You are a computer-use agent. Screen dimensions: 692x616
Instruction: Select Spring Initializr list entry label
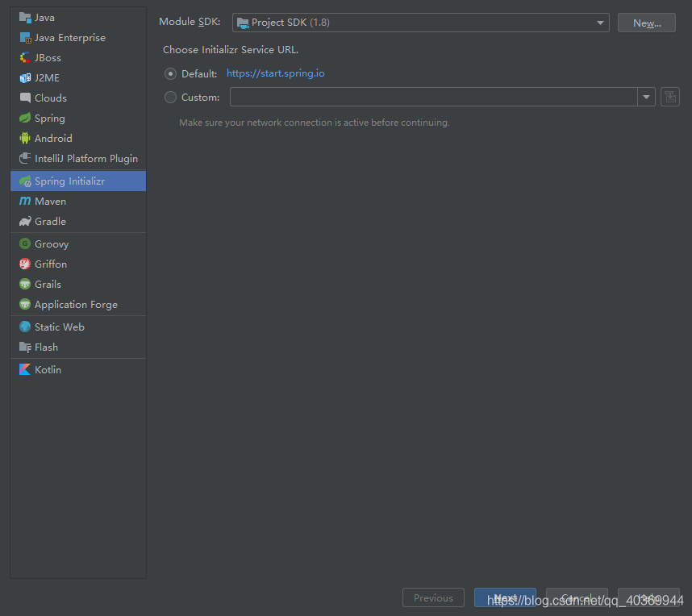tap(69, 181)
